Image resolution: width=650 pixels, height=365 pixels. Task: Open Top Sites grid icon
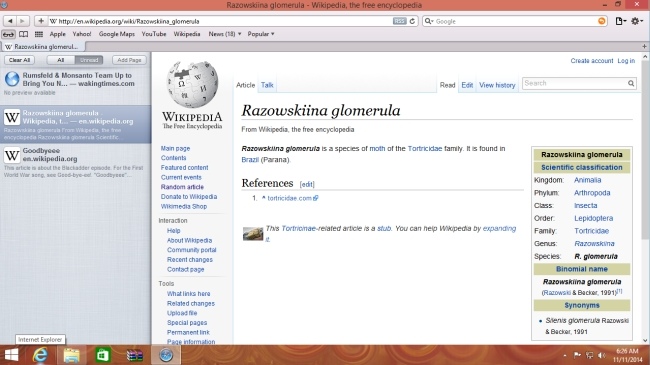tap(39, 34)
